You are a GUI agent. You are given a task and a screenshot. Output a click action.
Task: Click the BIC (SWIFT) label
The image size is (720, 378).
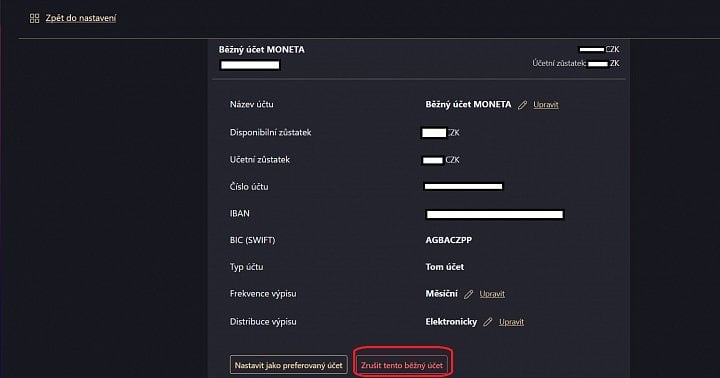[x=253, y=240]
